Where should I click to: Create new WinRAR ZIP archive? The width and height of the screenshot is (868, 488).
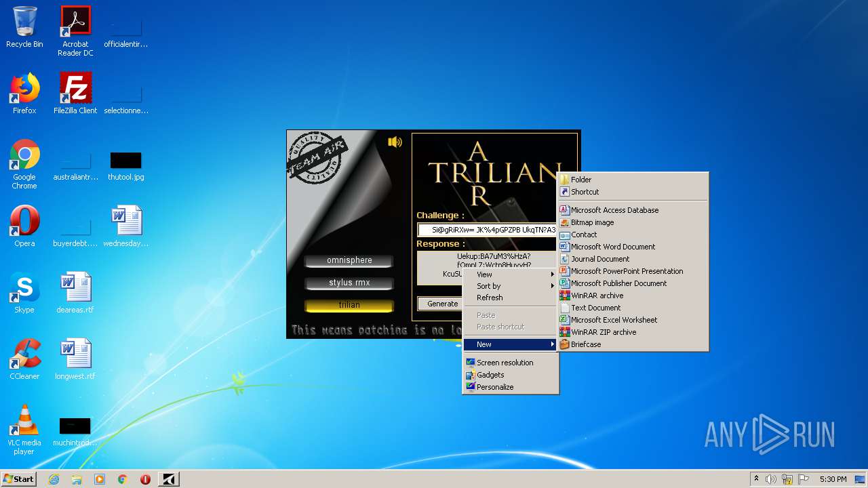[633, 332]
